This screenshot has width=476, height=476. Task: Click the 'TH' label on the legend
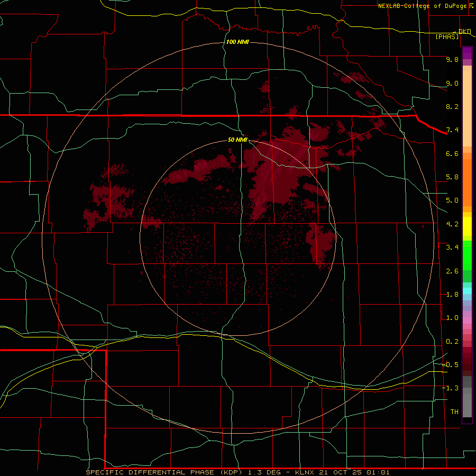454,412
